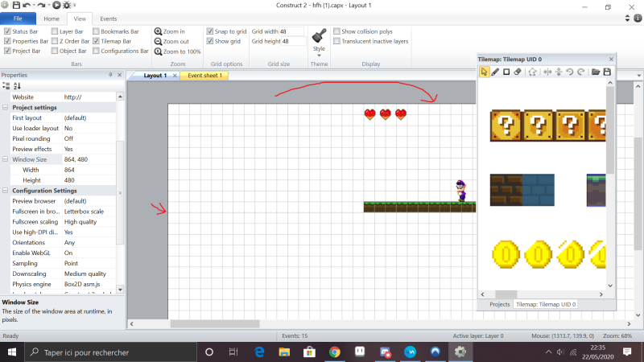
Task: Save tilemap to file disk icon
Action: click(x=607, y=72)
